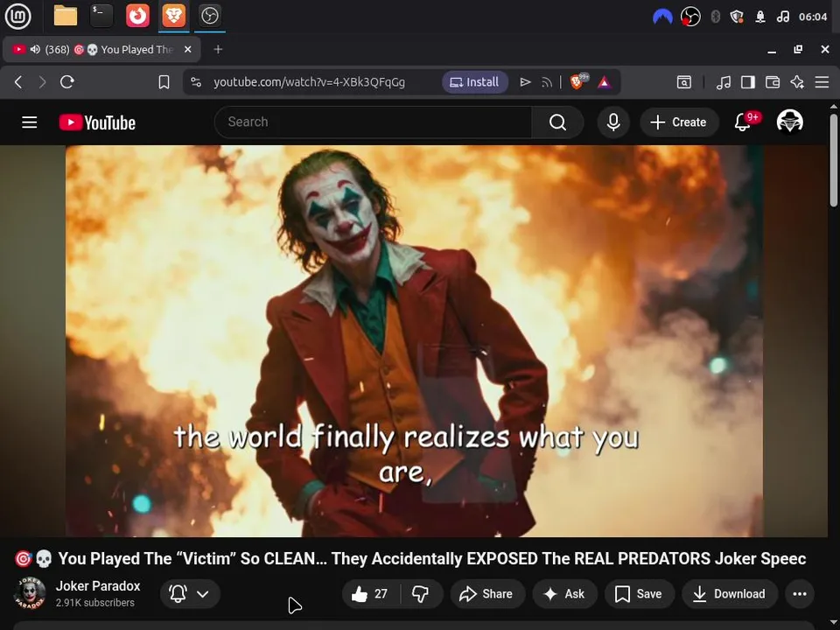Open the Bluetooth tray icon
This screenshot has height=630, width=840.
(715, 17)
